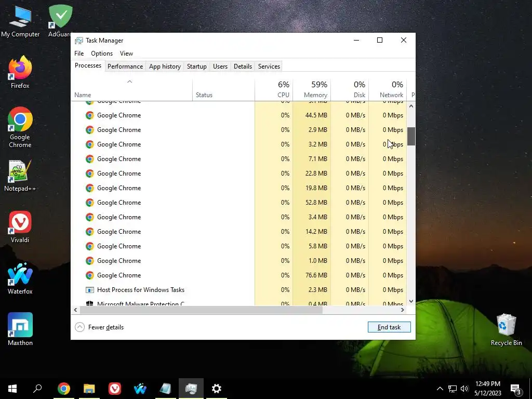Open My Computer desktop icon
The image size is (532, 399).
tap(20, 21)
